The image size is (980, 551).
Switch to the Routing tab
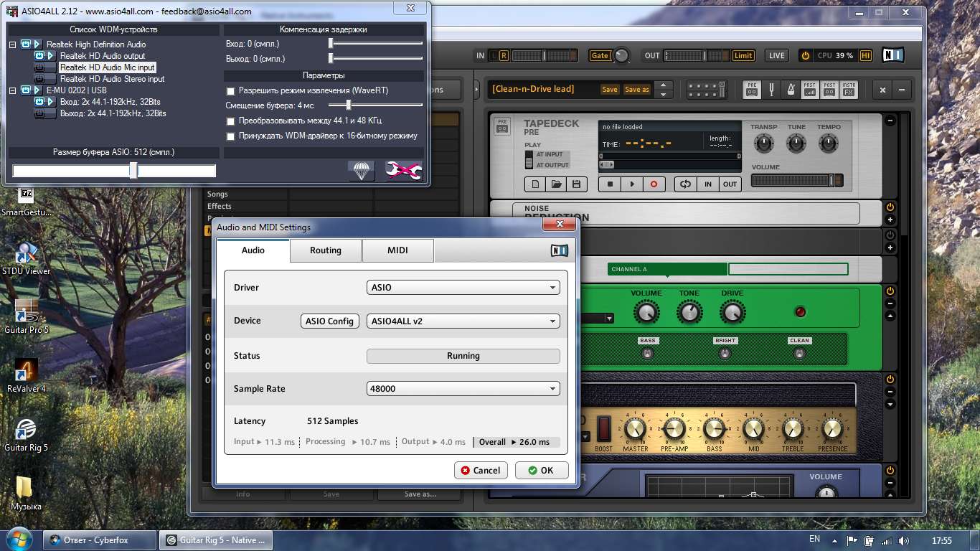326,250
